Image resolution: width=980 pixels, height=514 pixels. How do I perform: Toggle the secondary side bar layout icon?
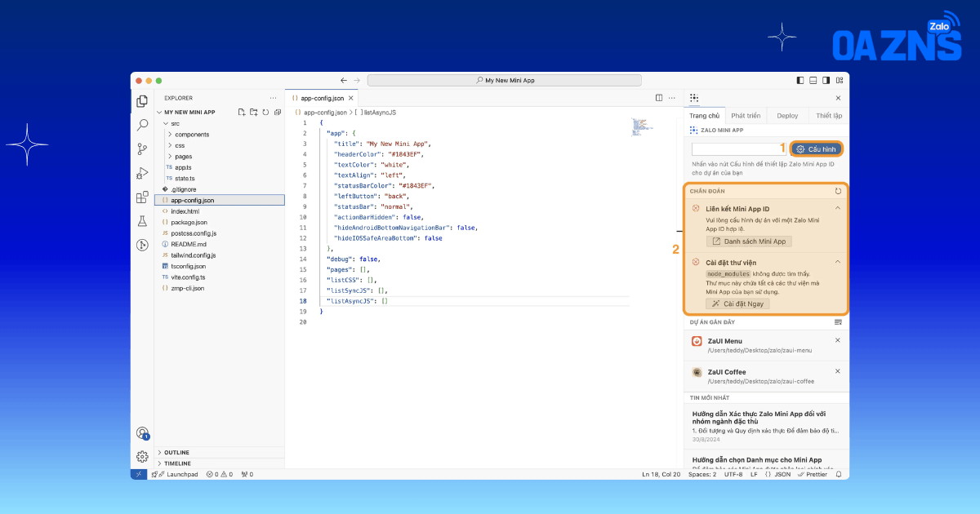pyautogui.click(x=826, y=80)
